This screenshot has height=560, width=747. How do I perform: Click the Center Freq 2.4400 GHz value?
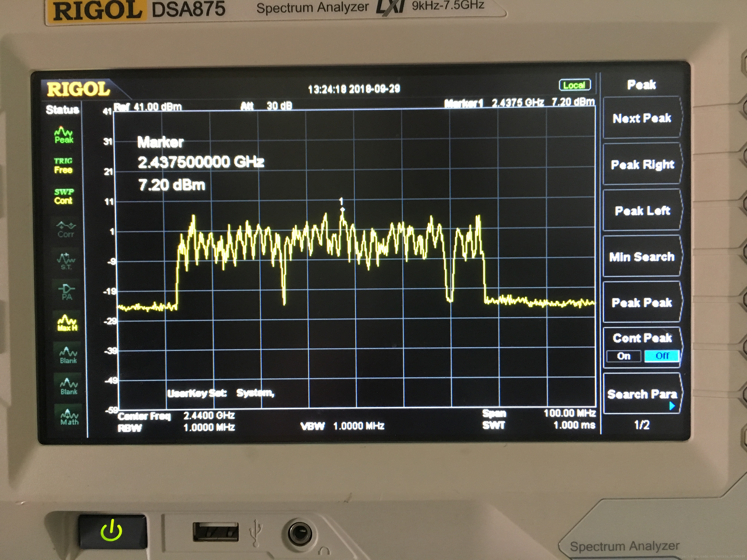tap(209, 415)
